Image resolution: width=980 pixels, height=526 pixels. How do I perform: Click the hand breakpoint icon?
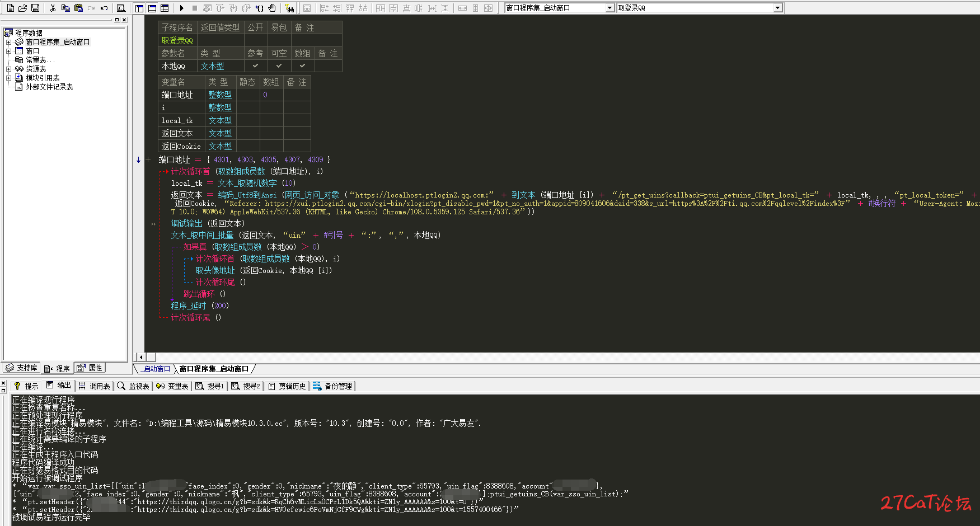click(272, 8)
